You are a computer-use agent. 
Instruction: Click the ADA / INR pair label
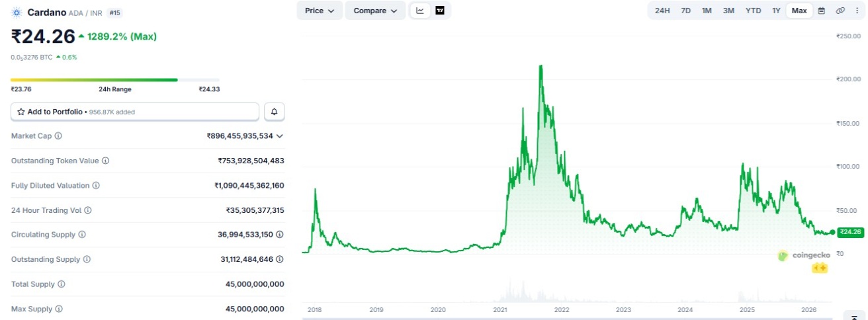tap(85, 13)
